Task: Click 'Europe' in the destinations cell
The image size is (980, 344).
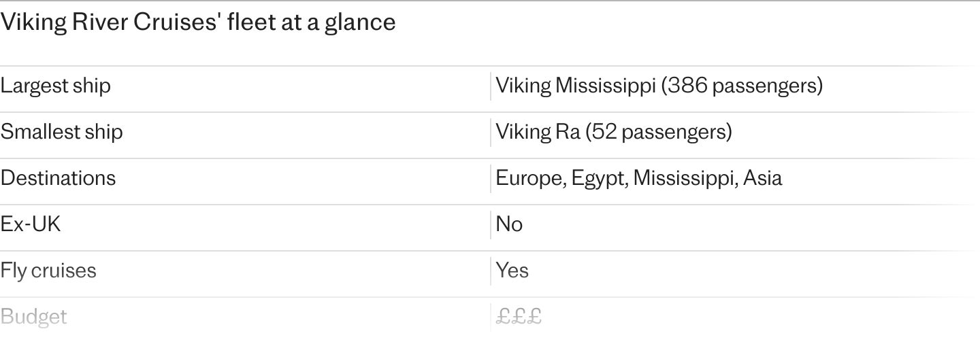Action: tap(529, 178)
